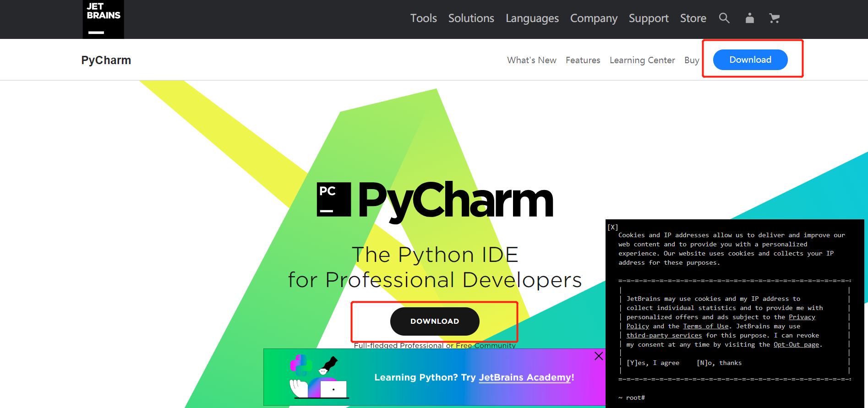This screenshot has width=868, height=408.
Task: Go to PyCharm product title link
Action: pyautogui.click(x=106, y=60)
